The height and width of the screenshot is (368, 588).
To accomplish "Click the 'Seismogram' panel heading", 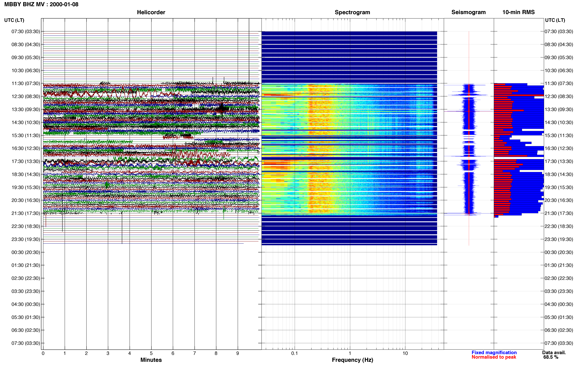I will [x=468, y=12].
